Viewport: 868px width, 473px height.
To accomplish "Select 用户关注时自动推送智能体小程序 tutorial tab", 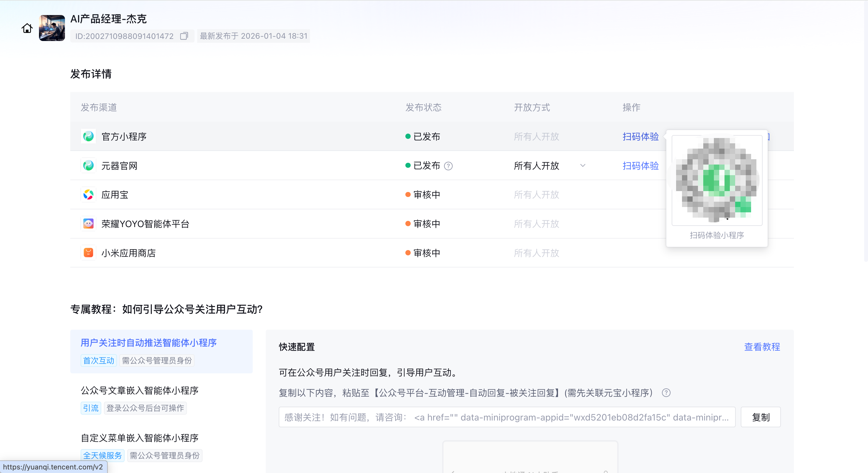I will (x=148, y=343).
